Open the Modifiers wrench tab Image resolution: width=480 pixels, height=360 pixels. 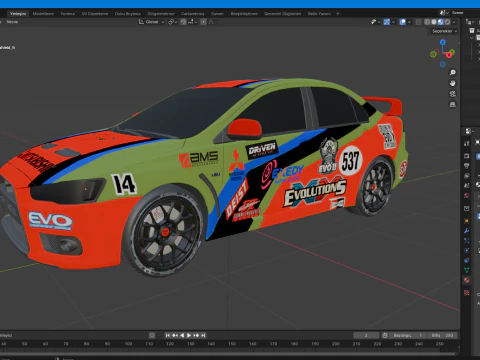[467, 231]
